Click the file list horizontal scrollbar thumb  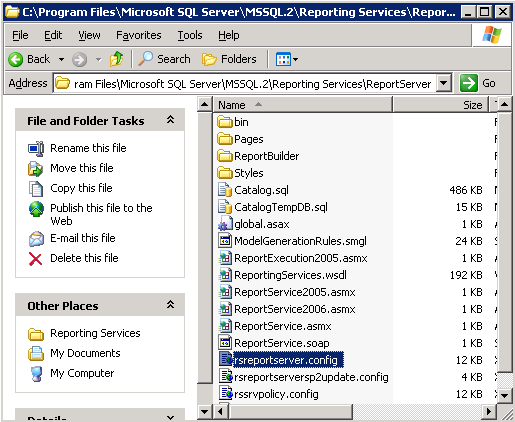click(x=291, y=411)
